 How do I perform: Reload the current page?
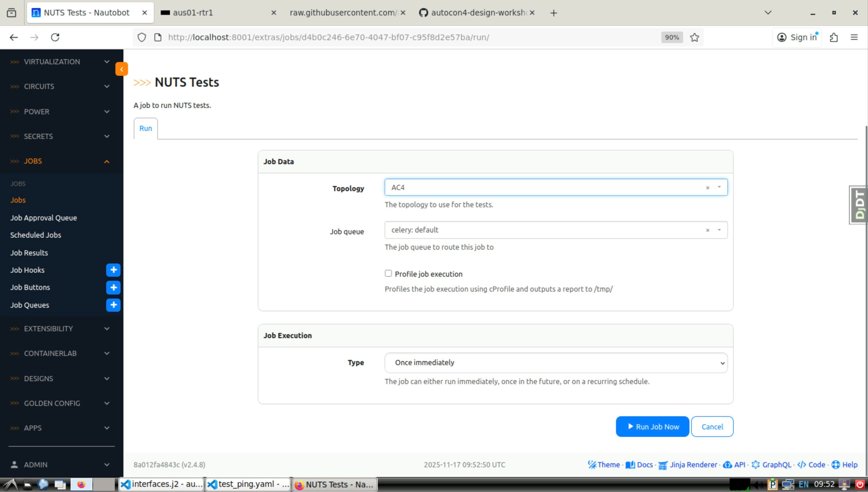[x=55, y=37]
